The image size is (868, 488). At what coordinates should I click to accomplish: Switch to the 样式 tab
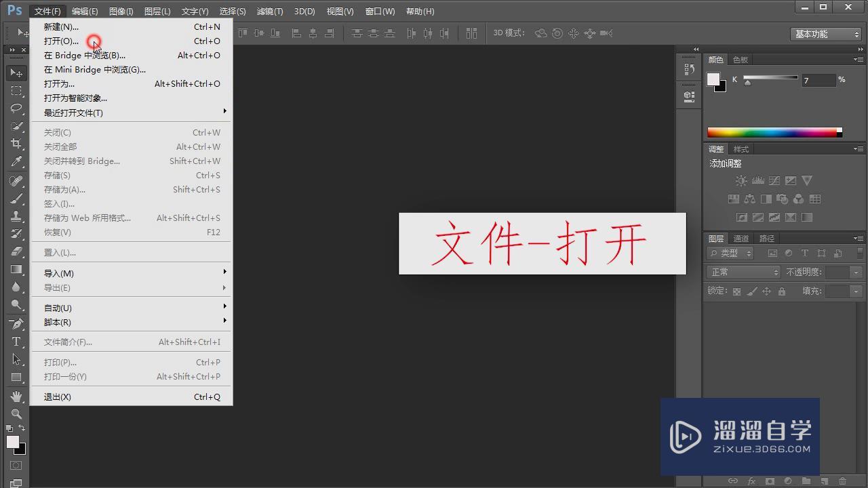(741, 149)
